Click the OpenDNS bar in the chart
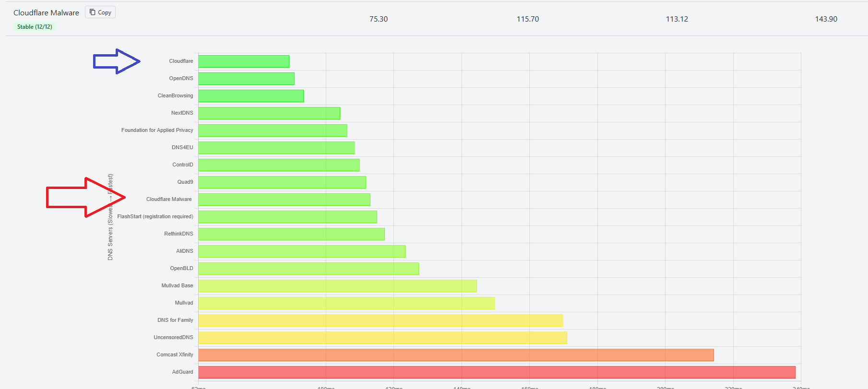Screen dimensions: 868x389 point(247,79)
